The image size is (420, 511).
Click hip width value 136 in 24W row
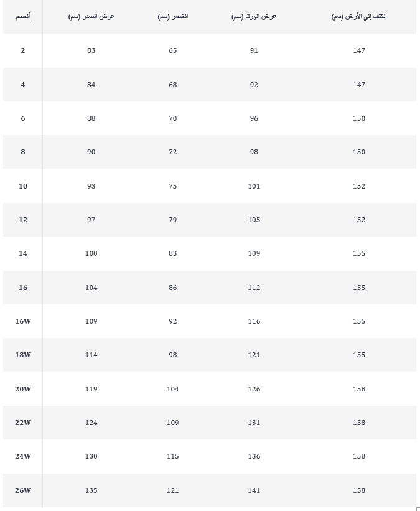click(x=254, y=456)
